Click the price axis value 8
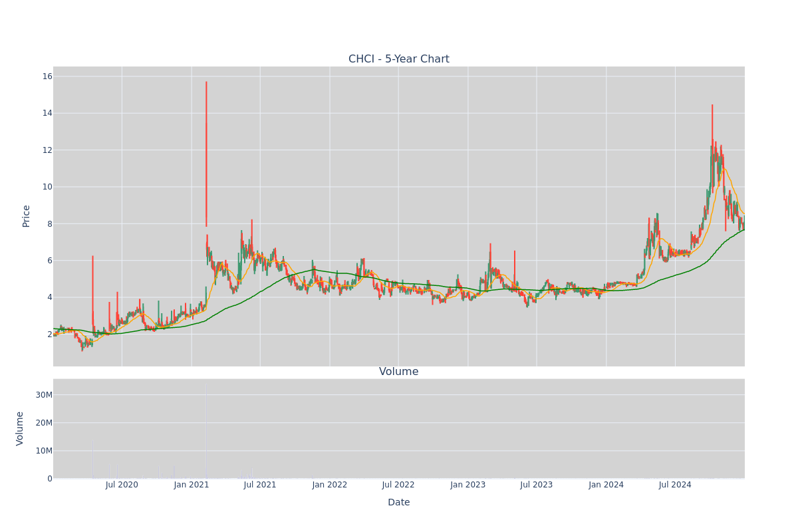798x532 pixels. tap(49, 223)
